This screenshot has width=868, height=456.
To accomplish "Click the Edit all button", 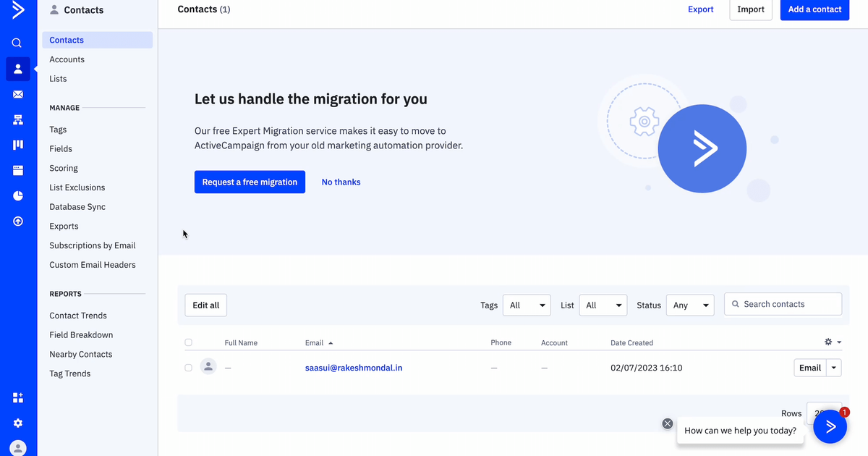I will coord(205,305).
